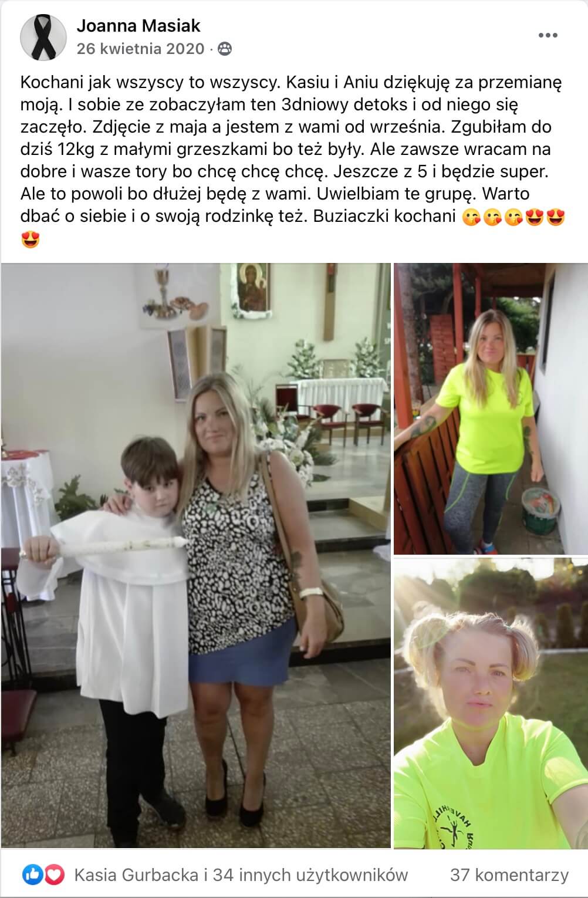This screenshot has width=588, height=898.
Task: Open the selfie photo in neon shirt
Action: tap(491, 703)
